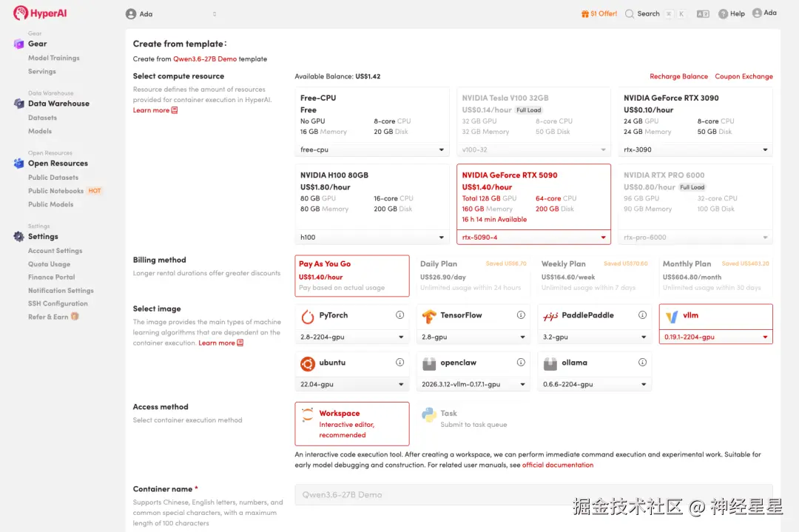Click the ubuntu logo icon
Screen dimensions: 799x532
(x=308, y=364)
